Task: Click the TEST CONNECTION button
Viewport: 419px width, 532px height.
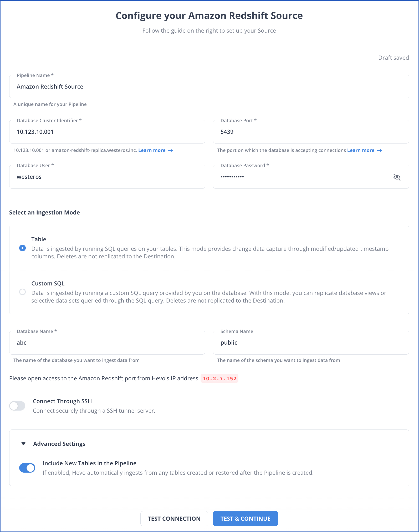Action: (x=174, y=519)
